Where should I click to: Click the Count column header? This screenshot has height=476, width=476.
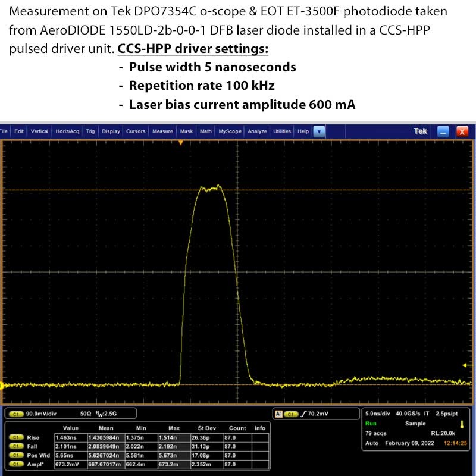click(237, 428)
